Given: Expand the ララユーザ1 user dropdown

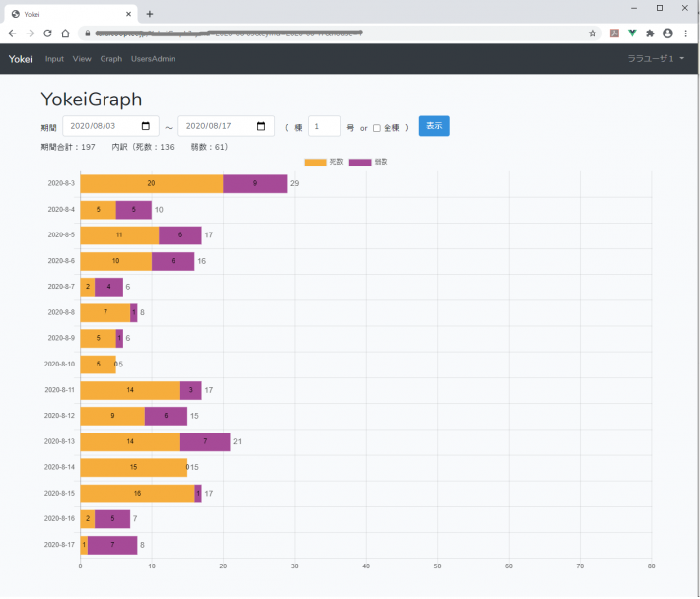Looking at the screenshot, I should click(657, 59).
